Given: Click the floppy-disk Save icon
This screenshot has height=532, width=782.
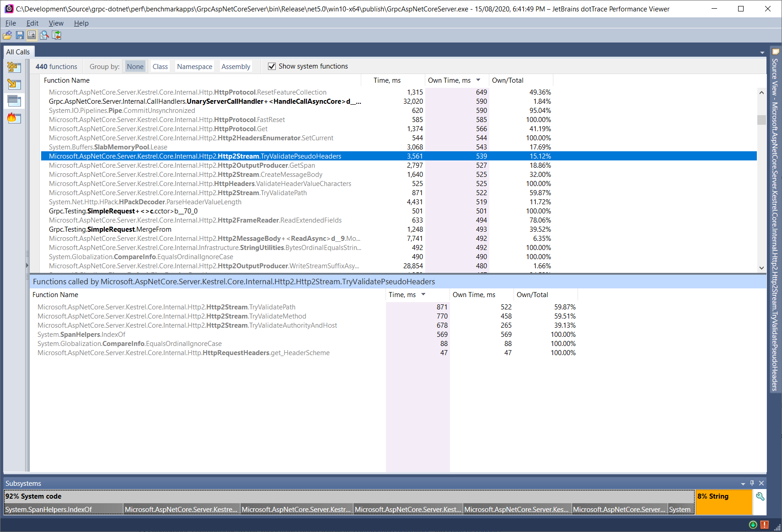Looking at the screenshot, I should tap(20, 35).
